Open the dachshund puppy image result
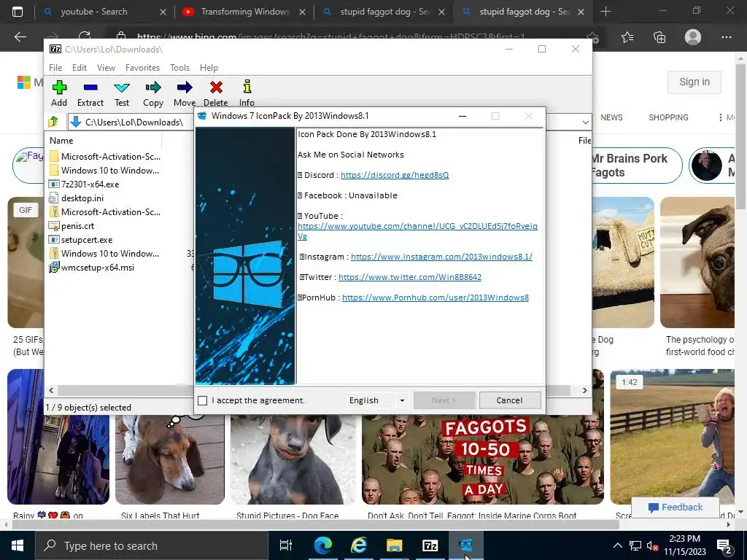This screenshot has width=747, height=560. point(293,460)
